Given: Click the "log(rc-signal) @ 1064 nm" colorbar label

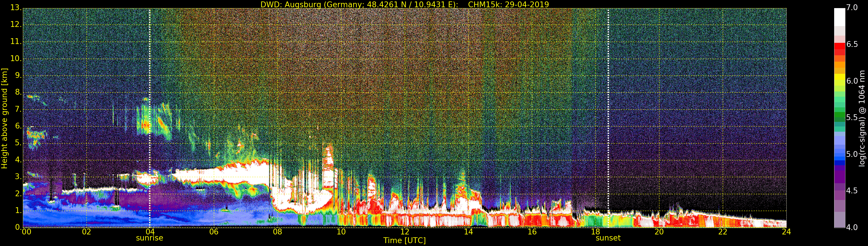Looking at the screenshot, I should 862,118.
